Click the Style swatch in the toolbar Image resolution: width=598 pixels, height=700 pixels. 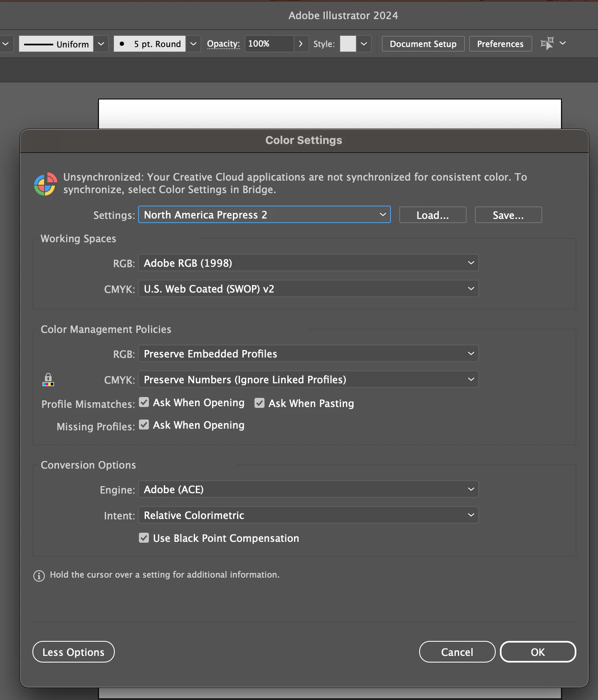(x=348, y=44)
